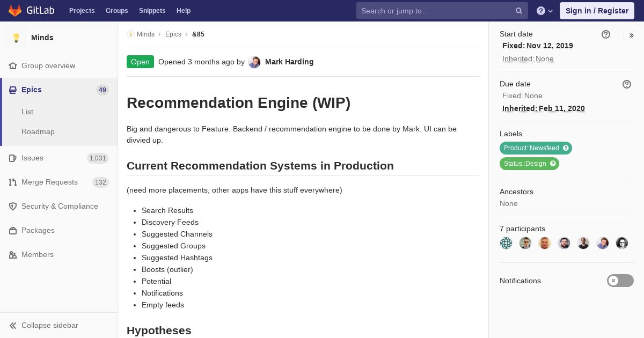Click the 'Recommendation Engine (WIP)' title

238,102
